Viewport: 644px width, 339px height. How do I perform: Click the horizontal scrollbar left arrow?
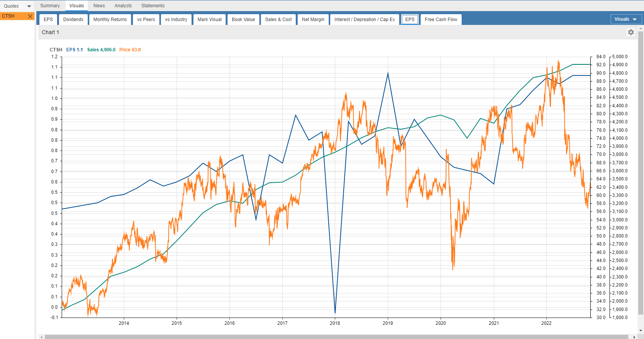[x=41, y=337]
